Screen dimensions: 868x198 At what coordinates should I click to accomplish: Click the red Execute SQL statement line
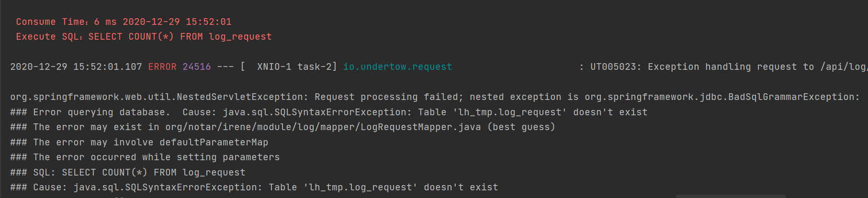coord(144,37)
